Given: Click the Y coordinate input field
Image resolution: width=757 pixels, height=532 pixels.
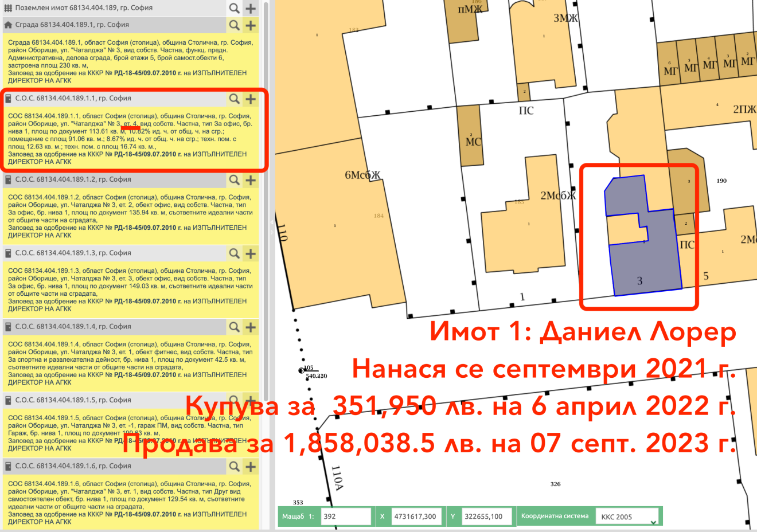Looking at the screenshot, I should (486, 517).
